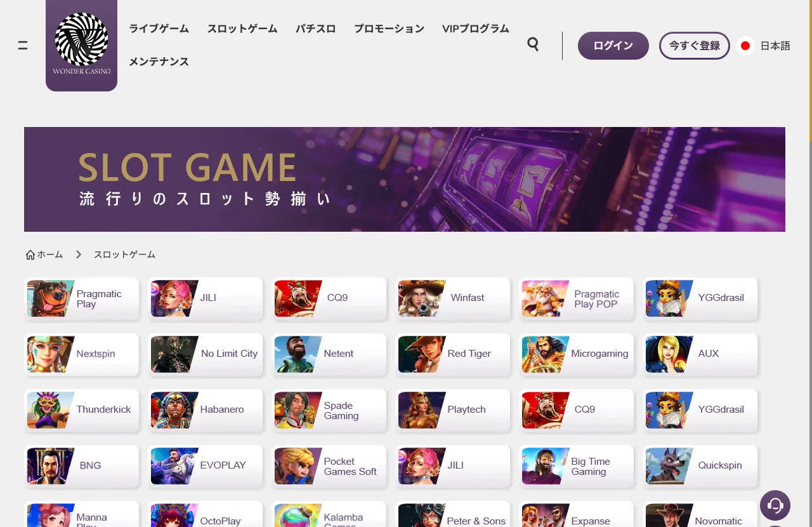Open the プロモーション menu item
Screen dimensions: 812x527
pyautogui.click(x=389, y=29)
